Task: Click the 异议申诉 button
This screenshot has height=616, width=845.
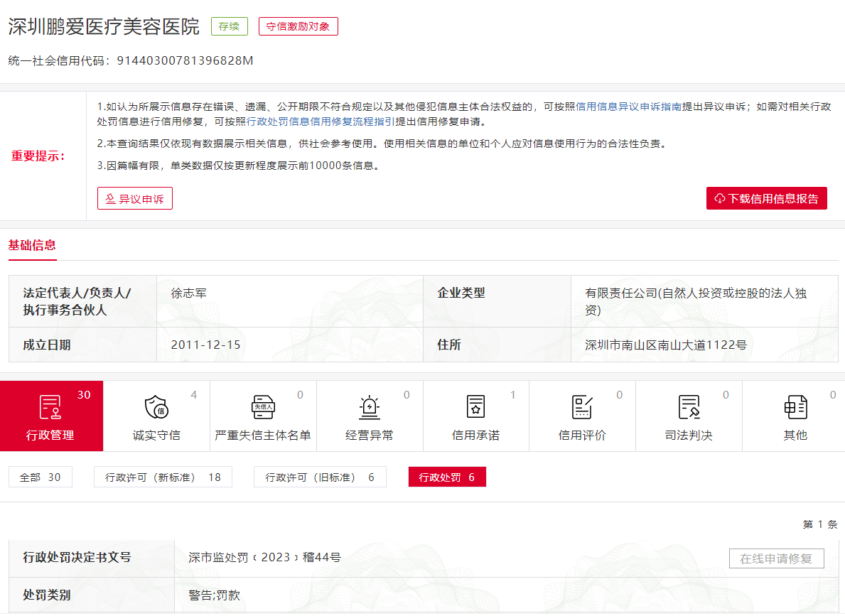Action: coord(135,199)
